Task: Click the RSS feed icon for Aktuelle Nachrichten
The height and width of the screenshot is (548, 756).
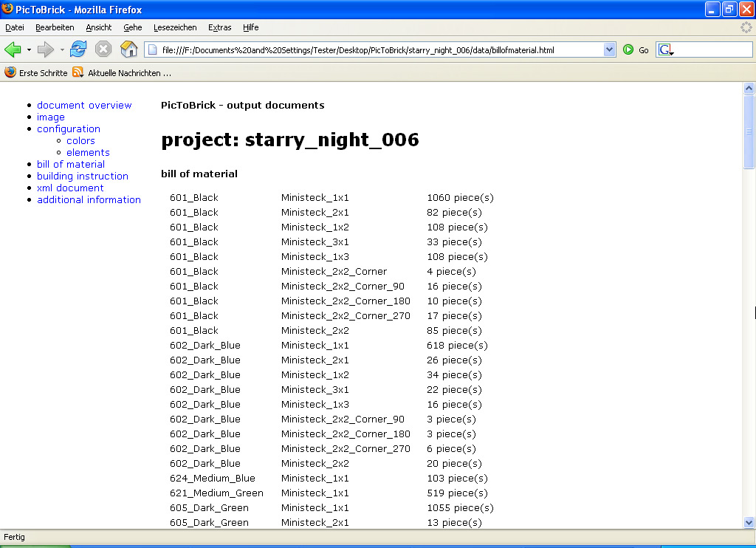Action: (x=78, y=72)
